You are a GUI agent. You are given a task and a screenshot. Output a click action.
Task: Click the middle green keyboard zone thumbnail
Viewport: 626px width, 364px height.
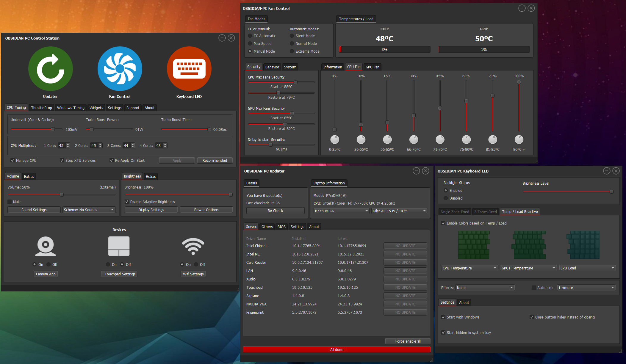pos(529,245)
